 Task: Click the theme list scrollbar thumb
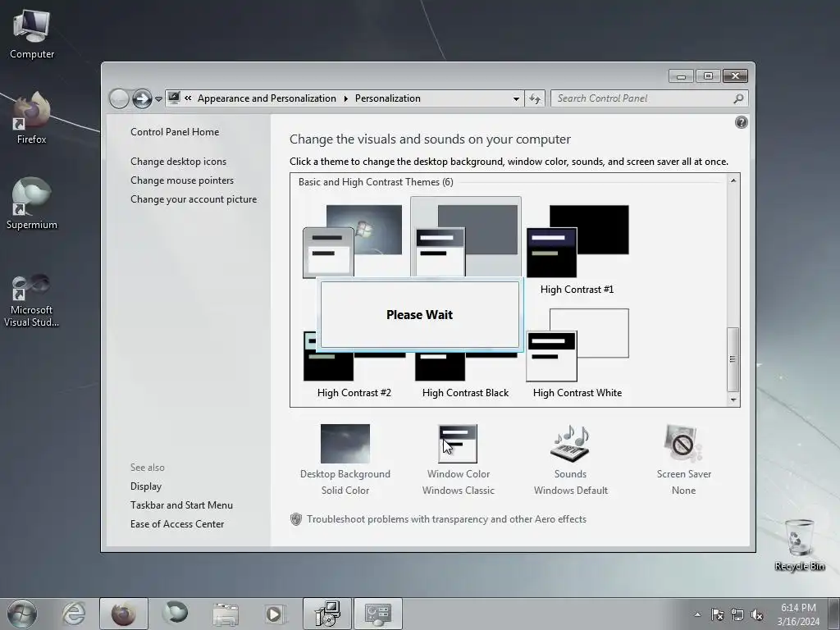(x=733, y=359)
